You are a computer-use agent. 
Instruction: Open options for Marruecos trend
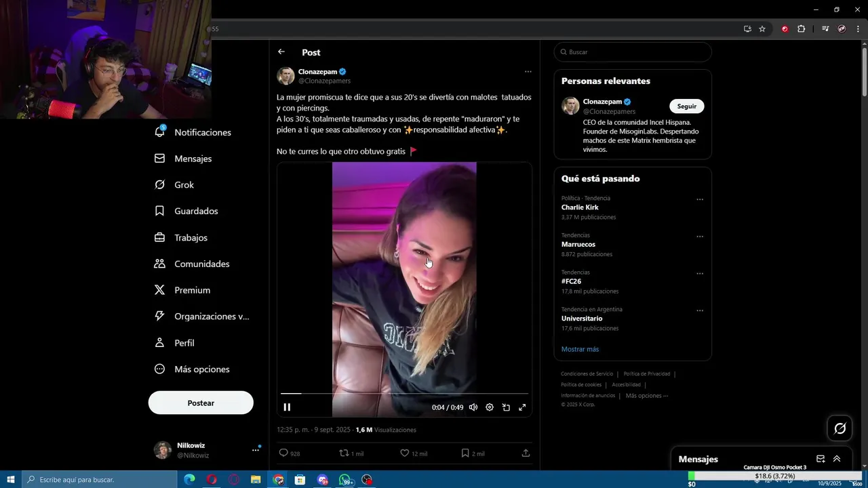click(x=700, y=237)
